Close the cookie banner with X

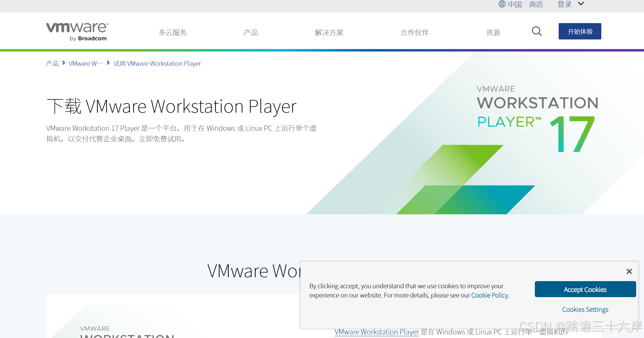pos(629,272)
